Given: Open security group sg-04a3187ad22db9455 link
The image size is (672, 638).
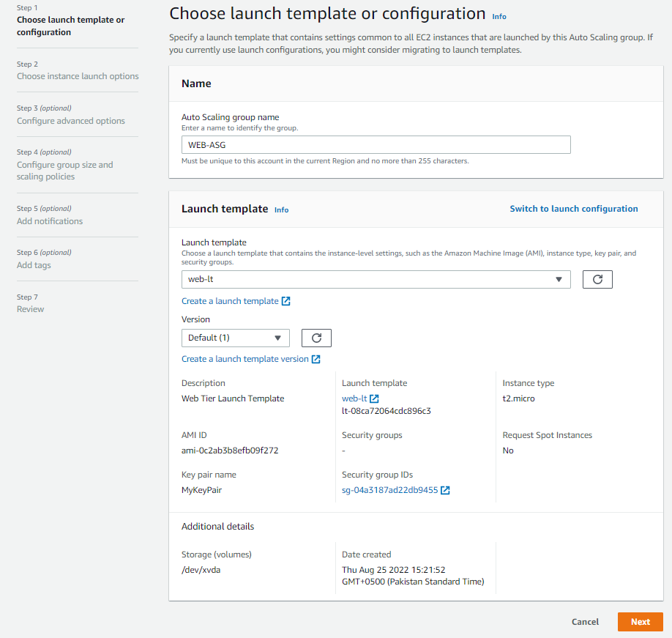Looking at the screenshot, I should coord(390,490).
